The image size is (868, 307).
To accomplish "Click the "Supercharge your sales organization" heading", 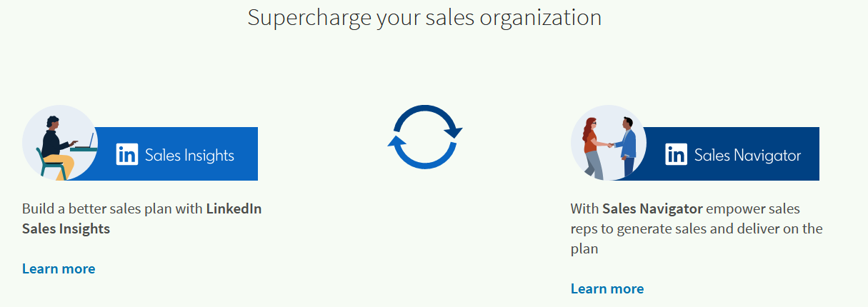I will [424, 17].
